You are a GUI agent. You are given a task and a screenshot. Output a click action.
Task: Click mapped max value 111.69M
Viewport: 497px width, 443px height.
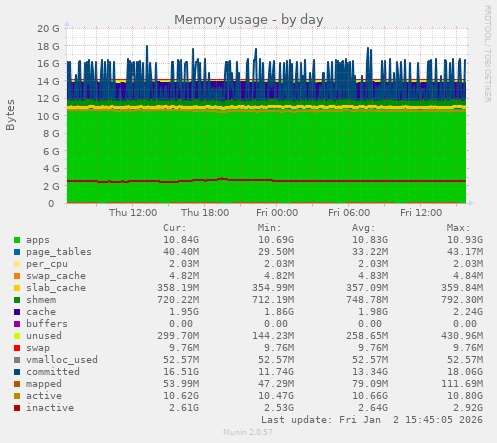[462, 384]
